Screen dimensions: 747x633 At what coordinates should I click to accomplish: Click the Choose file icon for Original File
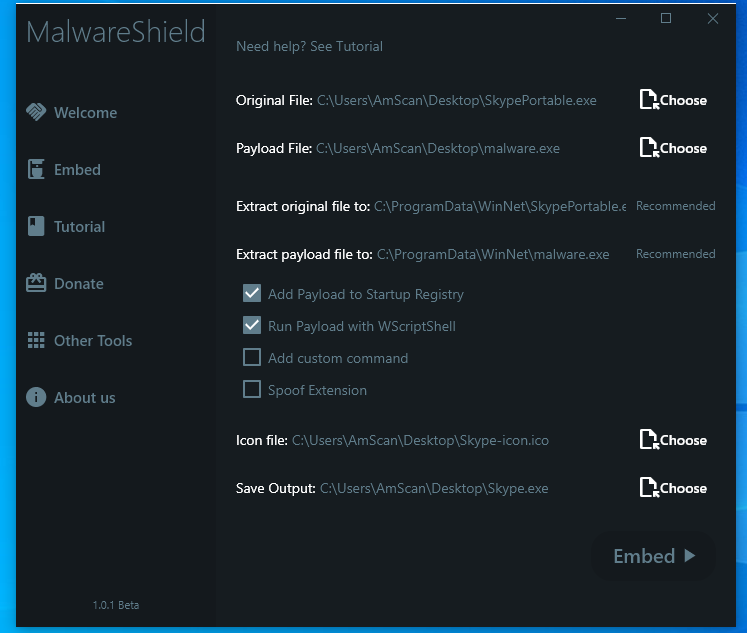[649, 100]
